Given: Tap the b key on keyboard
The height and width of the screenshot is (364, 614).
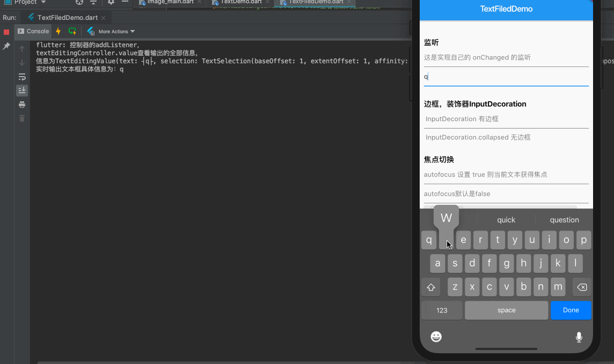Looking at the screenshot, I should [523, 287].
